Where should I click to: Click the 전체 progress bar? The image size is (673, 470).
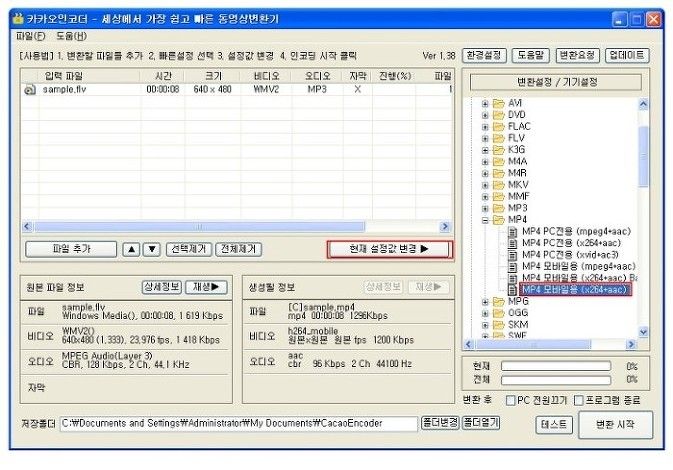coord(556,380)
